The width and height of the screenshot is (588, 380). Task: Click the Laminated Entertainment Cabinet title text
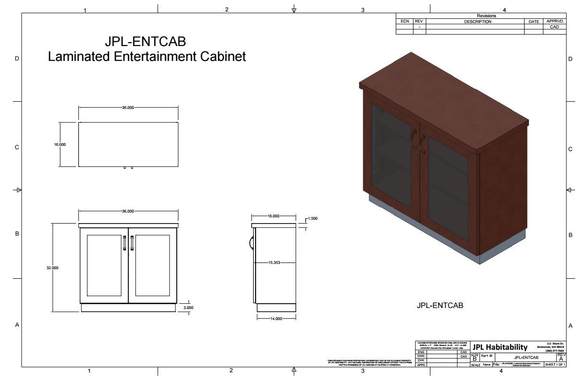click(x=147, y=57)
